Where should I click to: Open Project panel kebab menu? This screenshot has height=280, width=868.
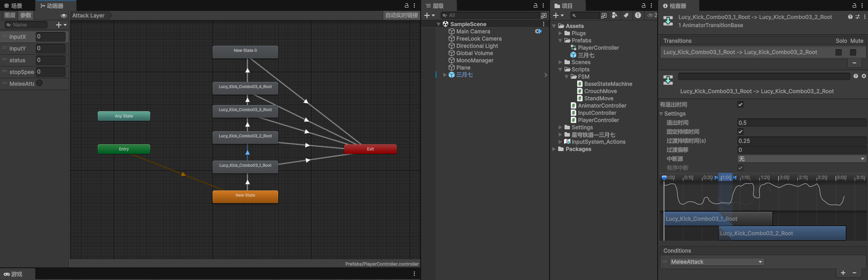[x=651, y=6]
